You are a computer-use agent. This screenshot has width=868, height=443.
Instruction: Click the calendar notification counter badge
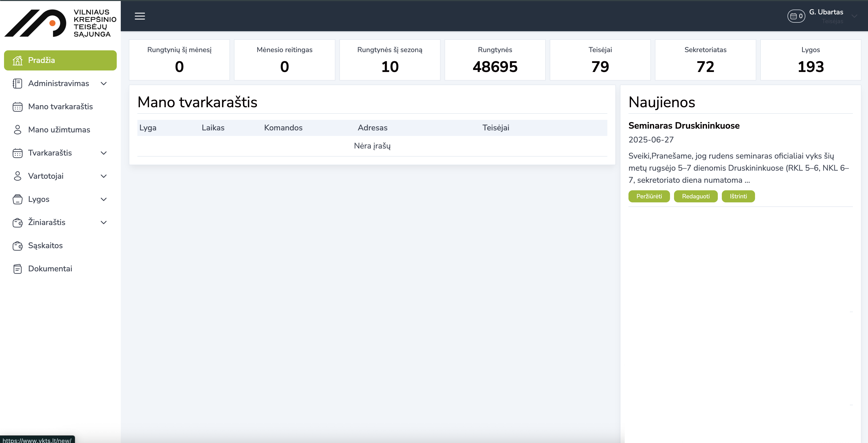click(796, 16)
